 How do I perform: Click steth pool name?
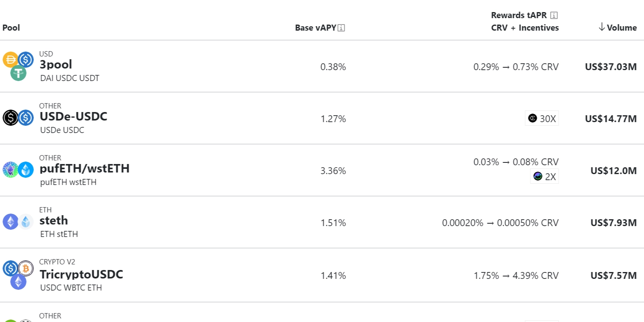(54, 220)
